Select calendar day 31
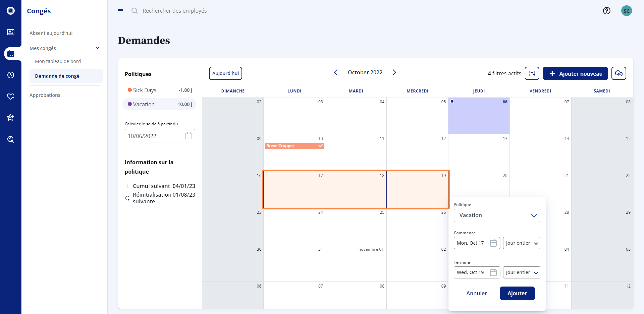Viewport: 644px width, 314px height. coord(294,263)
